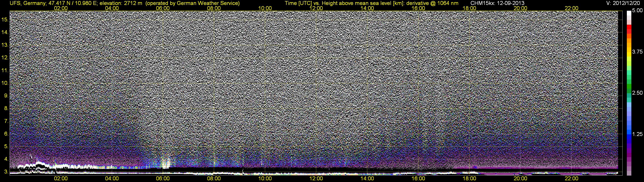The image size is (644, 182).
Task: Click the height axis label 15
Action: tap(5, 19)
